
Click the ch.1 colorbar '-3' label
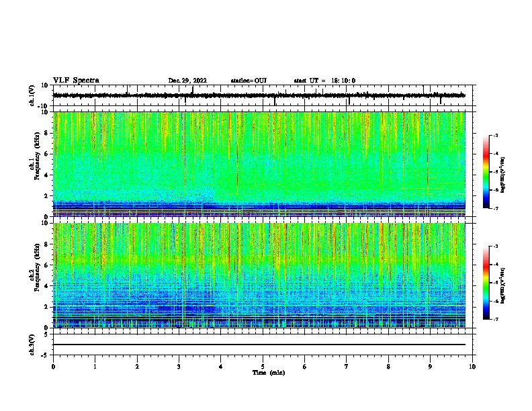pyautogui.click(x=496, y=135)
